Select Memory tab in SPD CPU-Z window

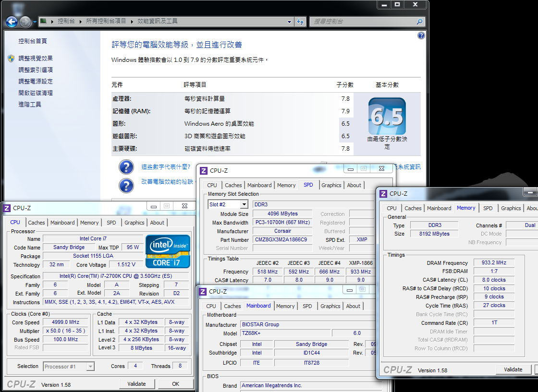pyautogui.click(x=286, y=185)
